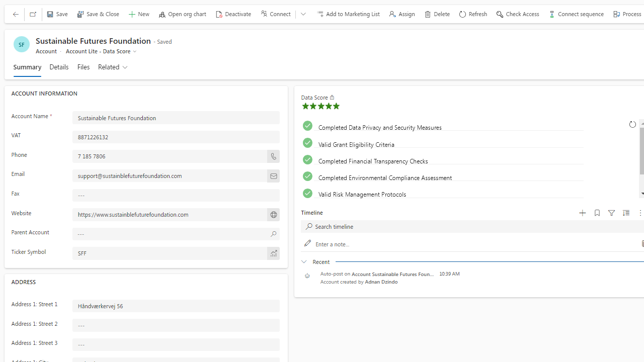Click the Ticker Symbol chart icon
Viewport: 644px width, 362px height.
coord(273,253)
